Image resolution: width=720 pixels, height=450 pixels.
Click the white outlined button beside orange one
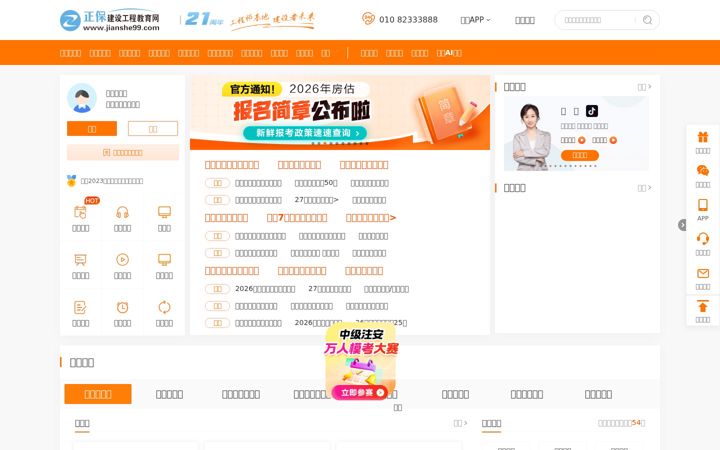[153, 129]
